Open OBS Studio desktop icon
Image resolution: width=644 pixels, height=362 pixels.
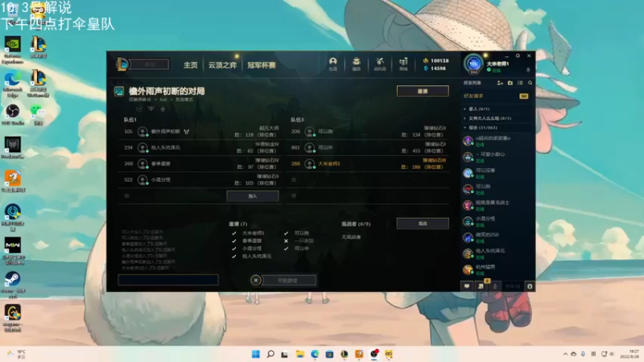click(x=12, y=114)
